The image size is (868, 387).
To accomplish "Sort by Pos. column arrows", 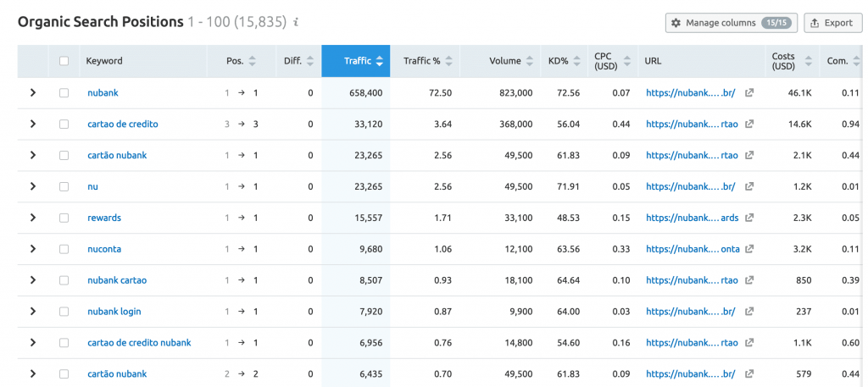I will [x=253, y=61].
